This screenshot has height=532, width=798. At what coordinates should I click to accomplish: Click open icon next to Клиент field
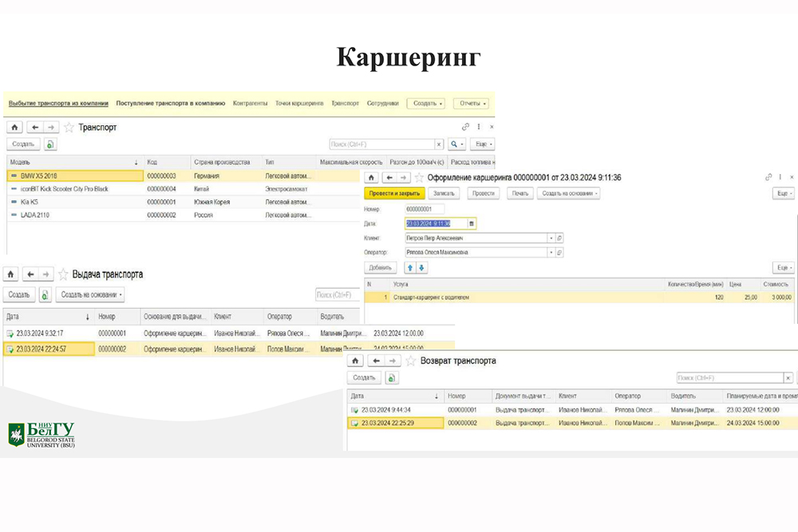tap(559, 238)
